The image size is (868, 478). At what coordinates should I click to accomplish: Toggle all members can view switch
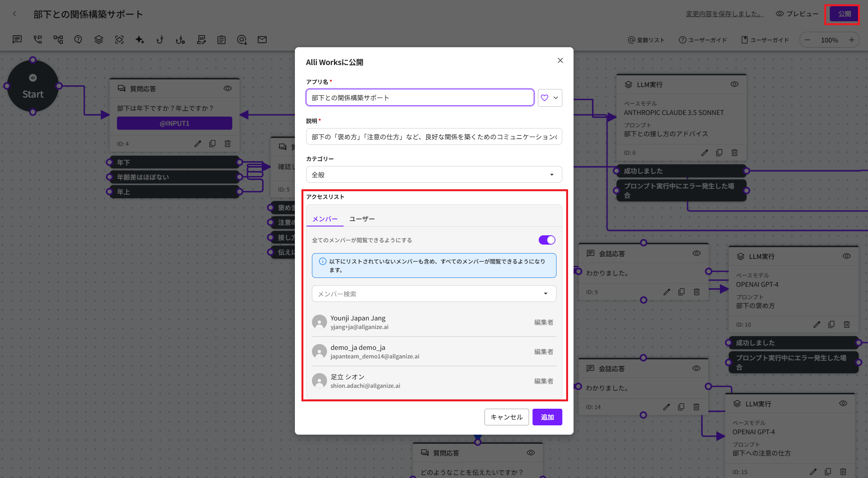point(547,240)
